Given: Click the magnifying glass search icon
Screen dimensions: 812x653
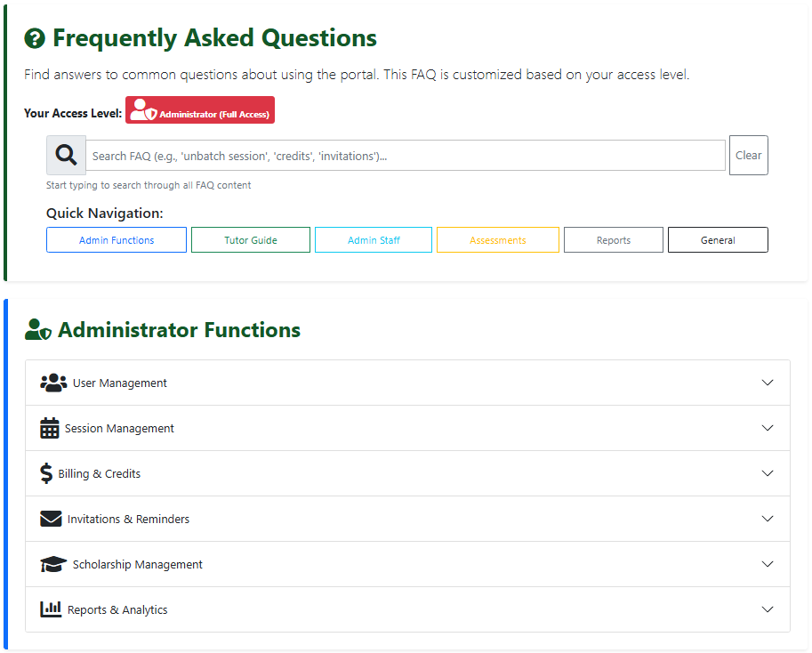Looking at the screenshot, I should pos(66,155).
